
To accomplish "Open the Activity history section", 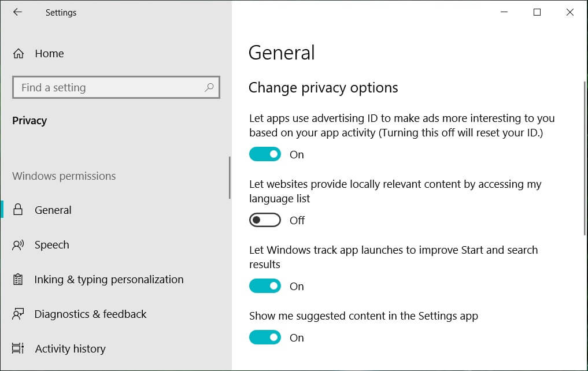I will [x=70, y=348].
